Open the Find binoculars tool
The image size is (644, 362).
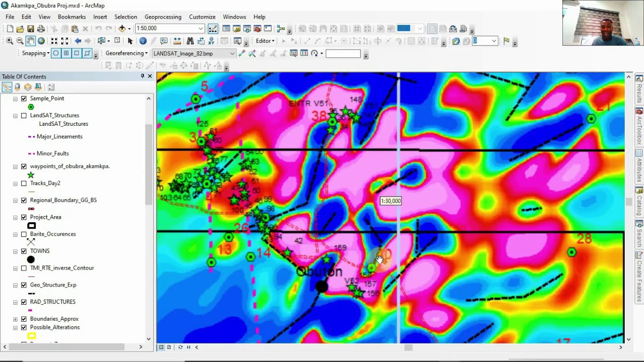click(190, 41)
